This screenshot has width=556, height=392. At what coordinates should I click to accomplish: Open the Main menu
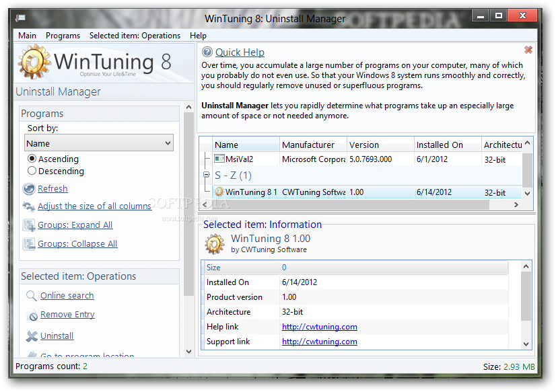(28, 36)
